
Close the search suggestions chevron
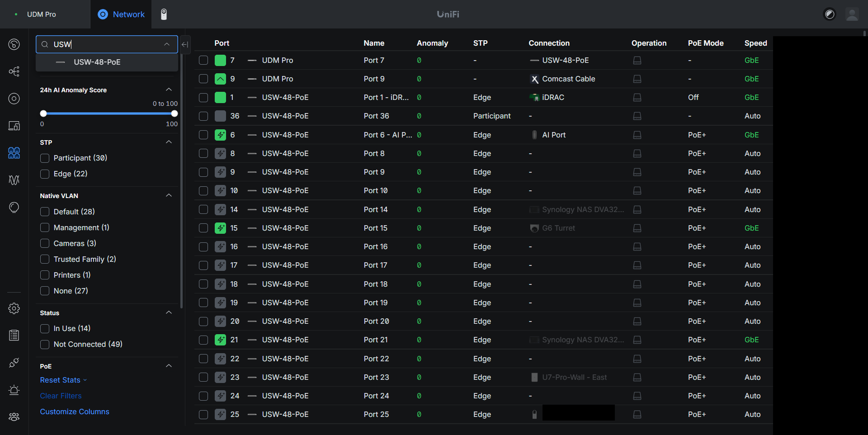(x=167, y=44)
